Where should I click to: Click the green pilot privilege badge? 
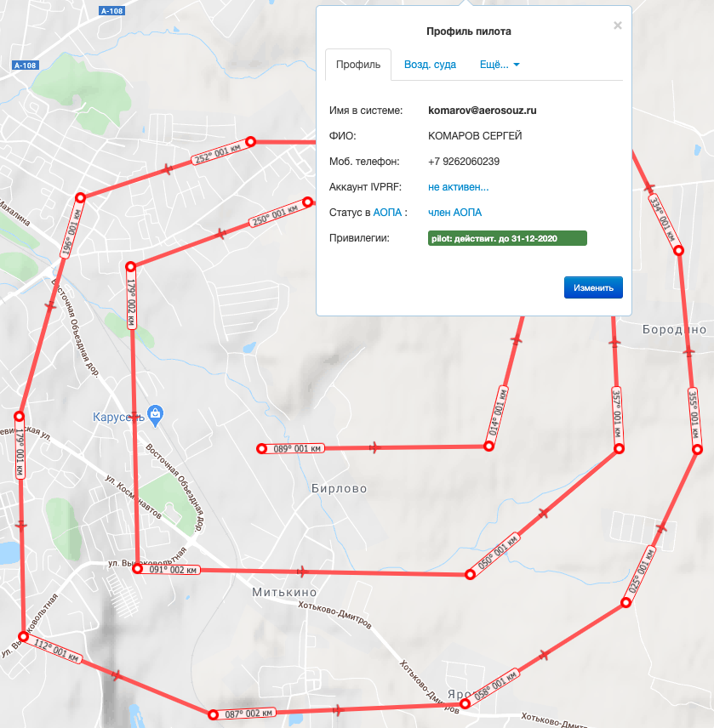[x=507, y=238]
